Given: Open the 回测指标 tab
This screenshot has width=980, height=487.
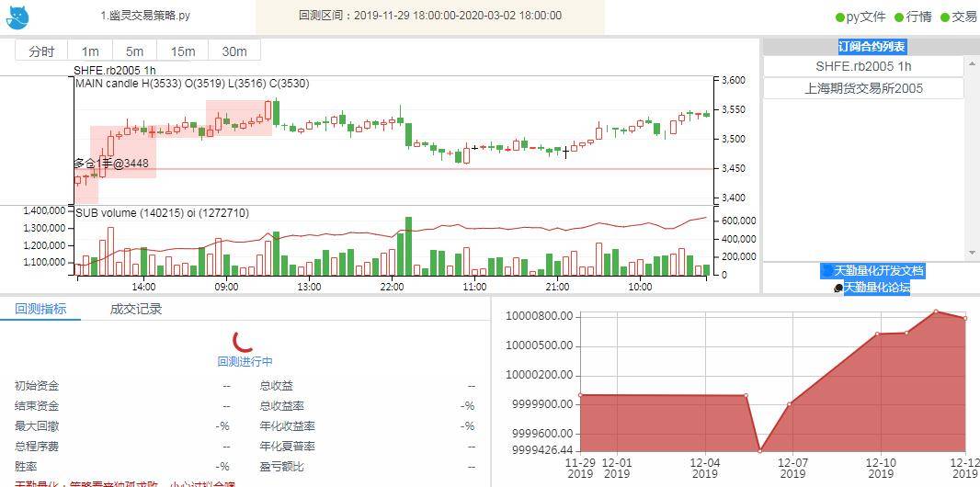Looking at the screenshot, I should tap(40, 309).
